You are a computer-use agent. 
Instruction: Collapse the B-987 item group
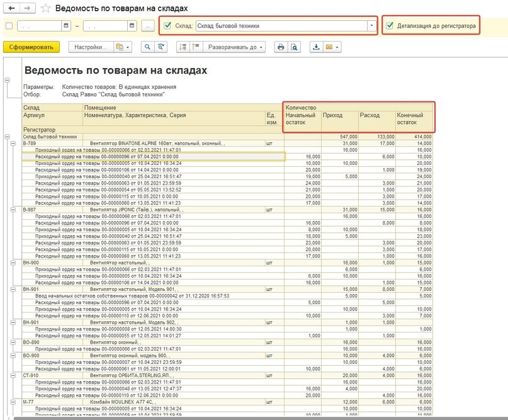click(x=13, y=210)
